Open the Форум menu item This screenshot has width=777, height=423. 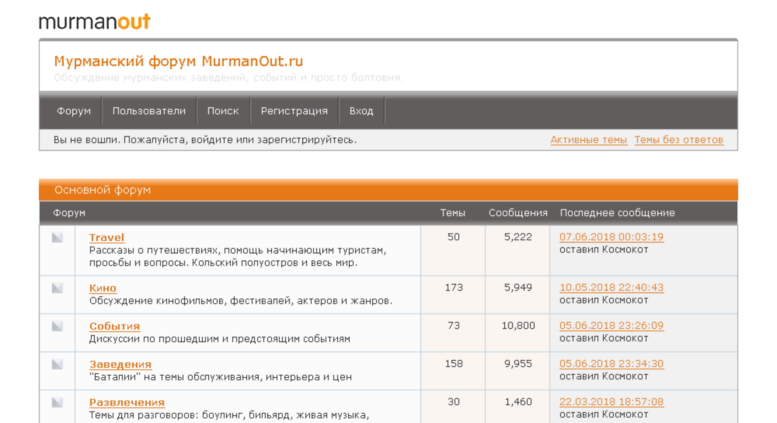point(73,111)
